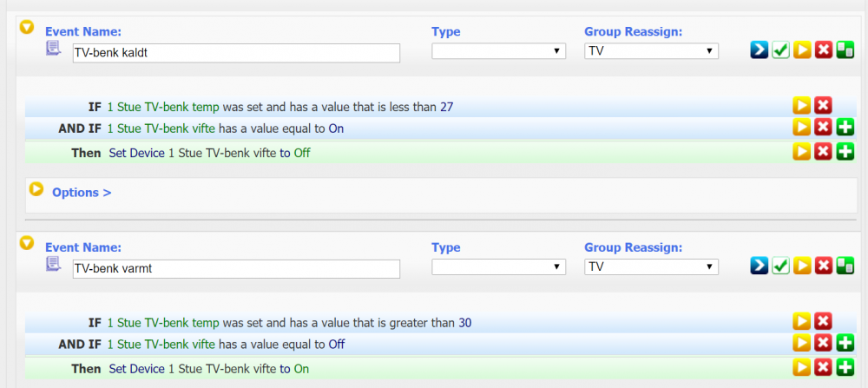
Task: Toggle green checkmark enable for TV-benk kaldt
Action: pos(780,51)
